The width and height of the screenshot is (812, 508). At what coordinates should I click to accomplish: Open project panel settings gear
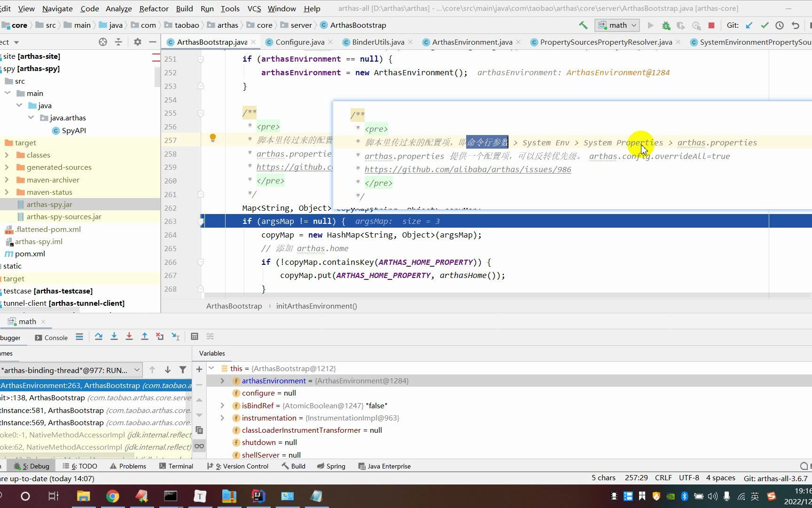click(137, 42)
